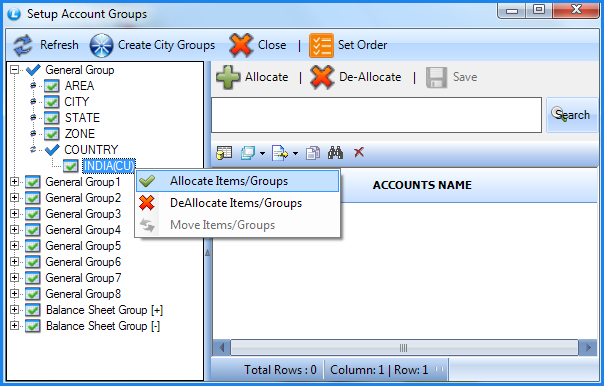Click the Total Rows : 0 status text

(280, 370)
